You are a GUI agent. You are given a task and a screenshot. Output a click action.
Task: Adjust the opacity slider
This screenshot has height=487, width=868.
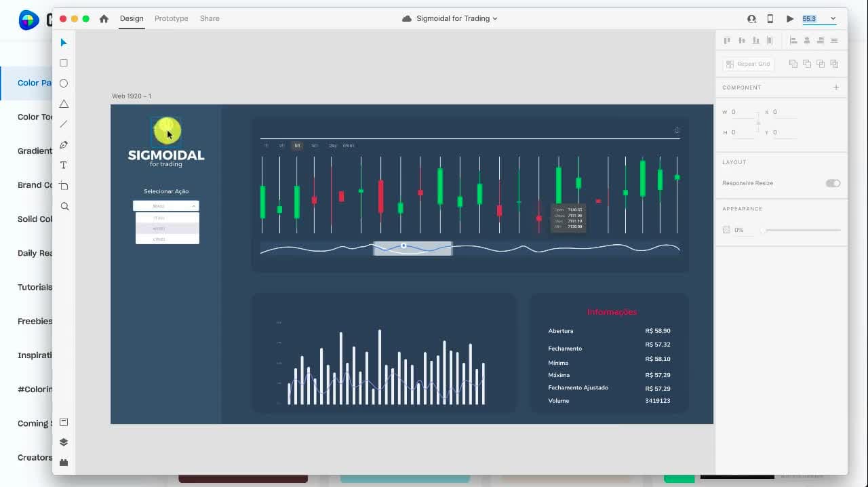800,230
